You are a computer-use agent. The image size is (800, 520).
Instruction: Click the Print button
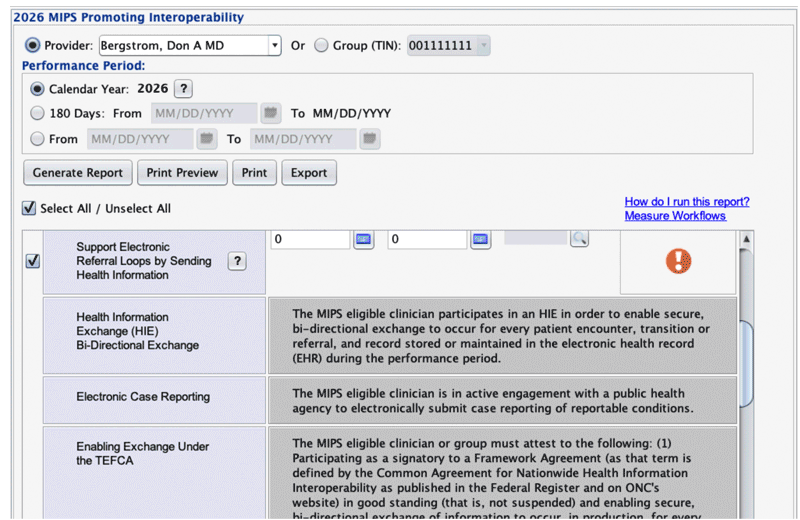[254, 172]
